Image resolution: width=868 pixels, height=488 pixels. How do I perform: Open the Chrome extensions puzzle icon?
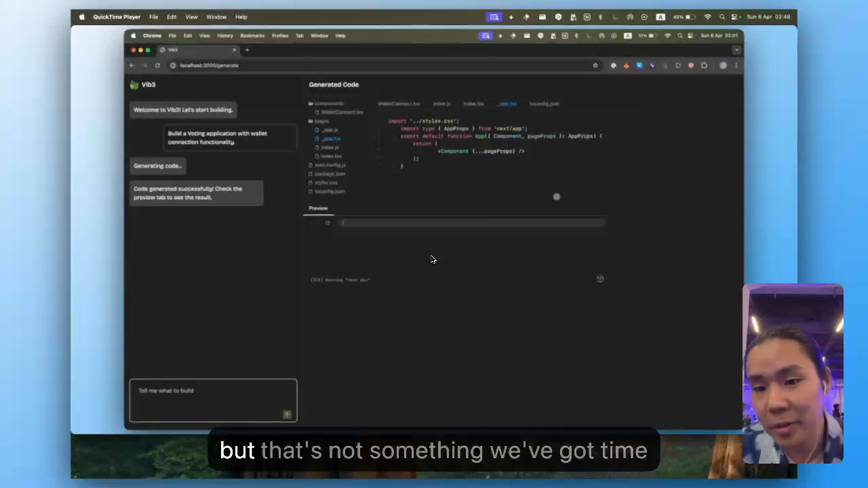[704, 66]
